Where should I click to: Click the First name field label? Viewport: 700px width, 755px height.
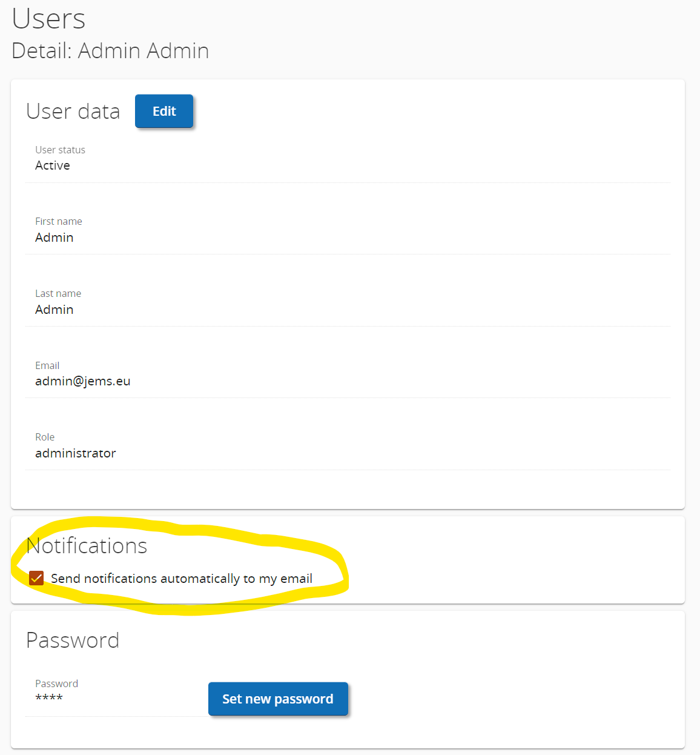[58, 221]
